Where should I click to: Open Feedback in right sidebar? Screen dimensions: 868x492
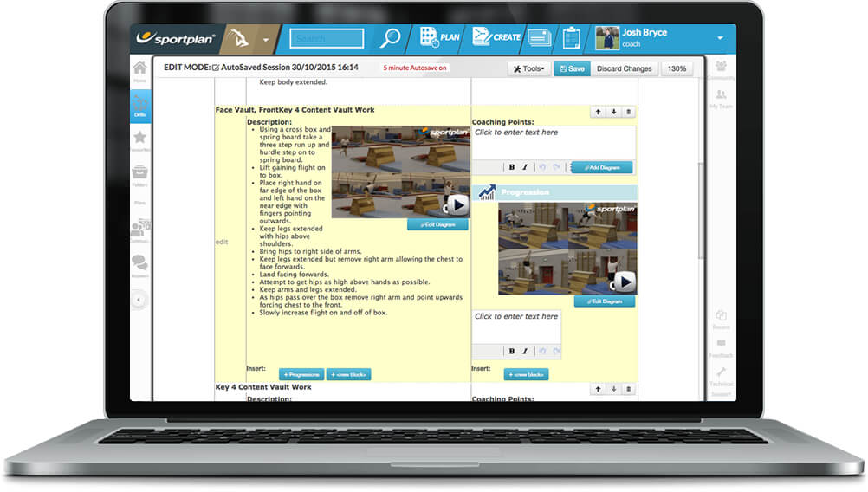tap(721, 348)
